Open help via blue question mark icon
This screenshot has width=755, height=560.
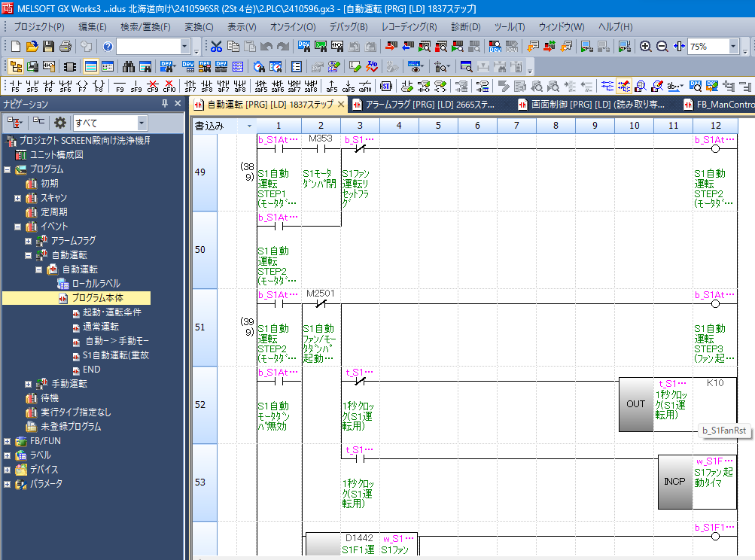pos(108,46)
